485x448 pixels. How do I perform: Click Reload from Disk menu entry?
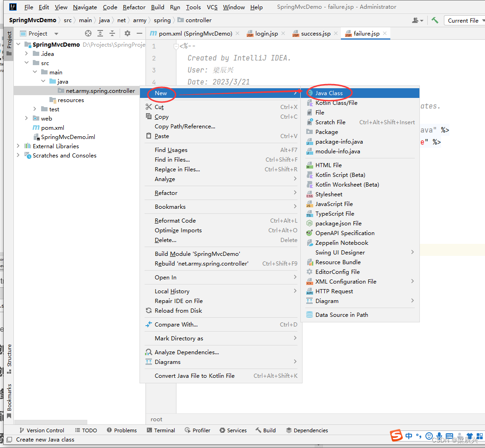click(221, 311)
